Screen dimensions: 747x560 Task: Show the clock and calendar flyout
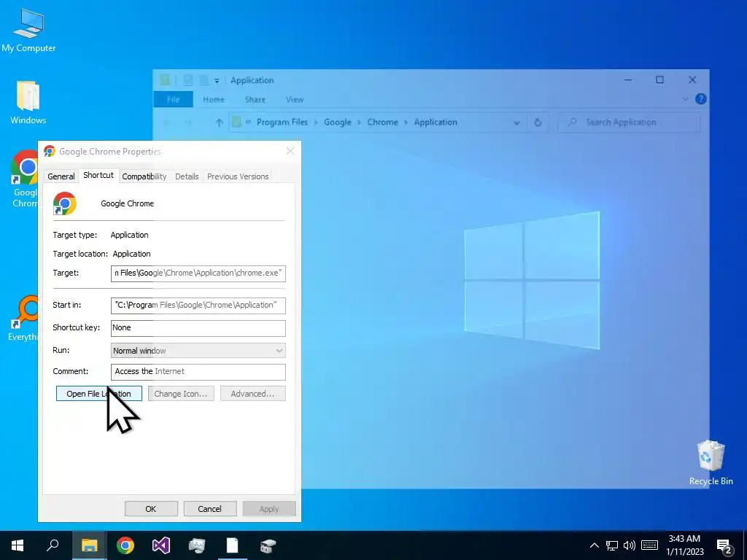pos(684,545)
